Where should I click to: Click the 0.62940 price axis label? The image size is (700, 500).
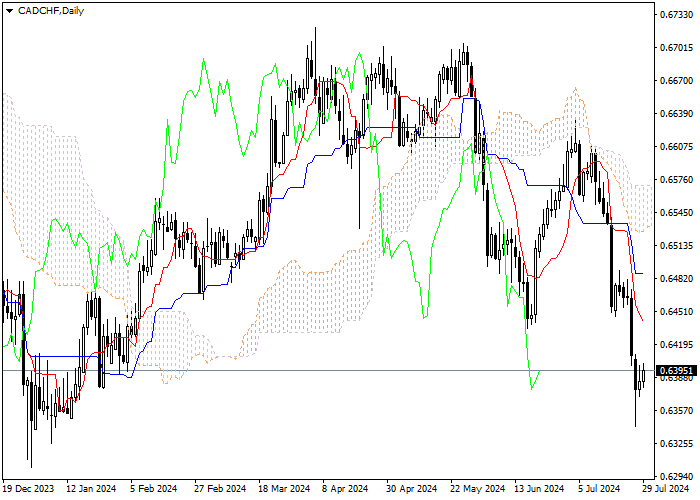677,477
